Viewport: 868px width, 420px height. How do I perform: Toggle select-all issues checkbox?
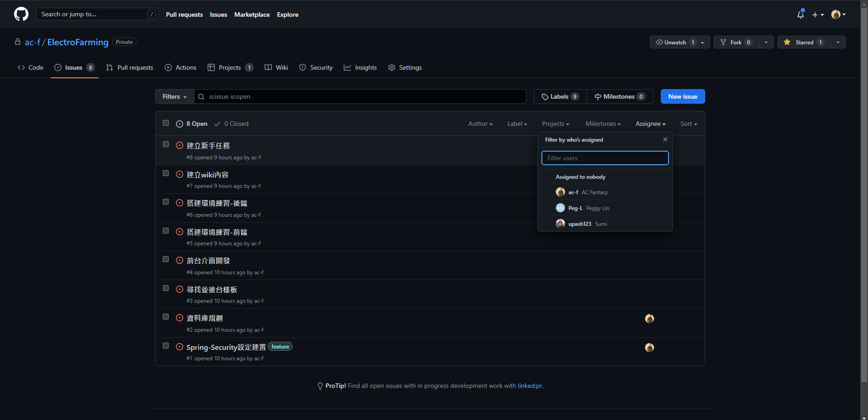coord(166,123)
